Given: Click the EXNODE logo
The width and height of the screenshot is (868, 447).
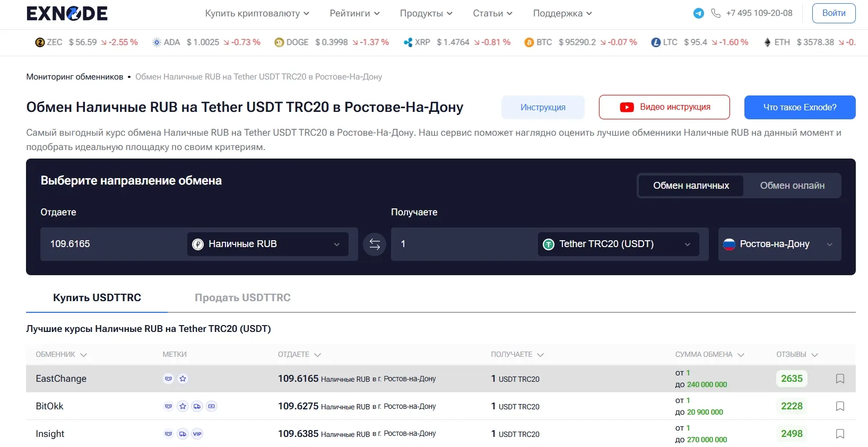Looking at the screenshot, I should 67,13.
